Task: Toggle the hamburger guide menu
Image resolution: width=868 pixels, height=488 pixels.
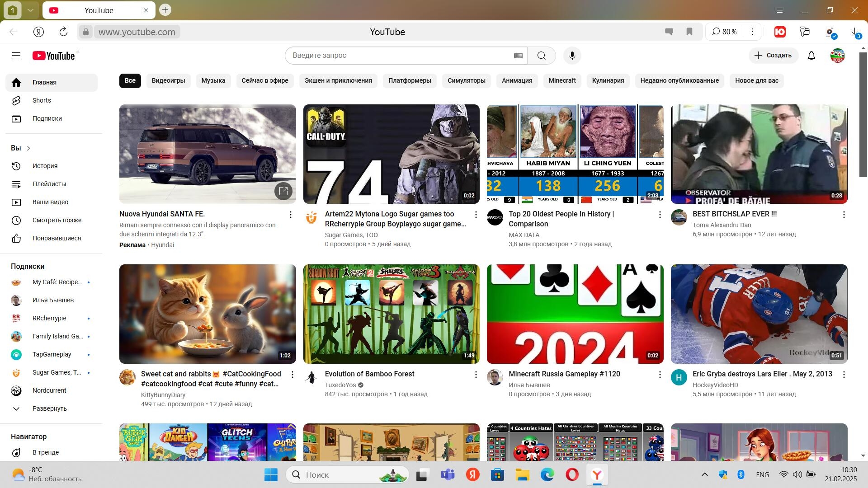Action: click(16, 56)
